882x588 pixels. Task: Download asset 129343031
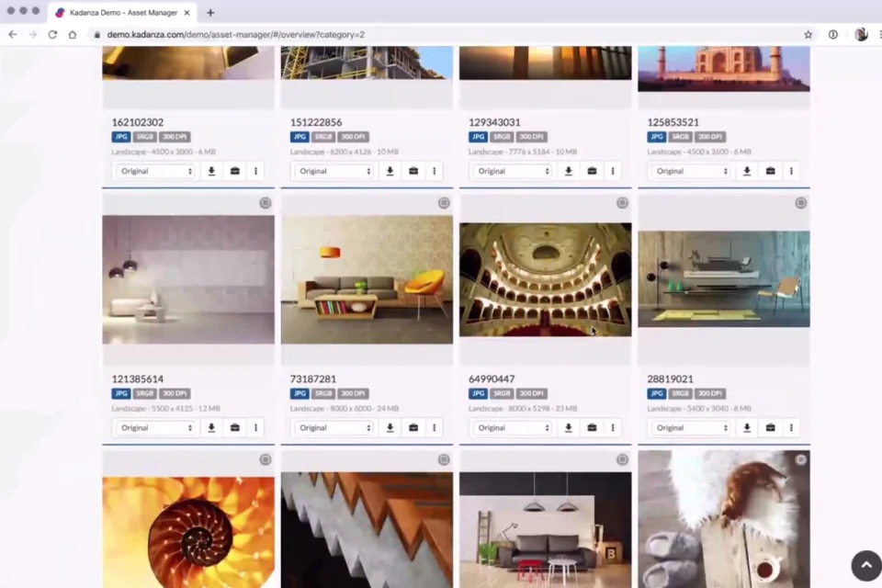(x=569, y=171)
